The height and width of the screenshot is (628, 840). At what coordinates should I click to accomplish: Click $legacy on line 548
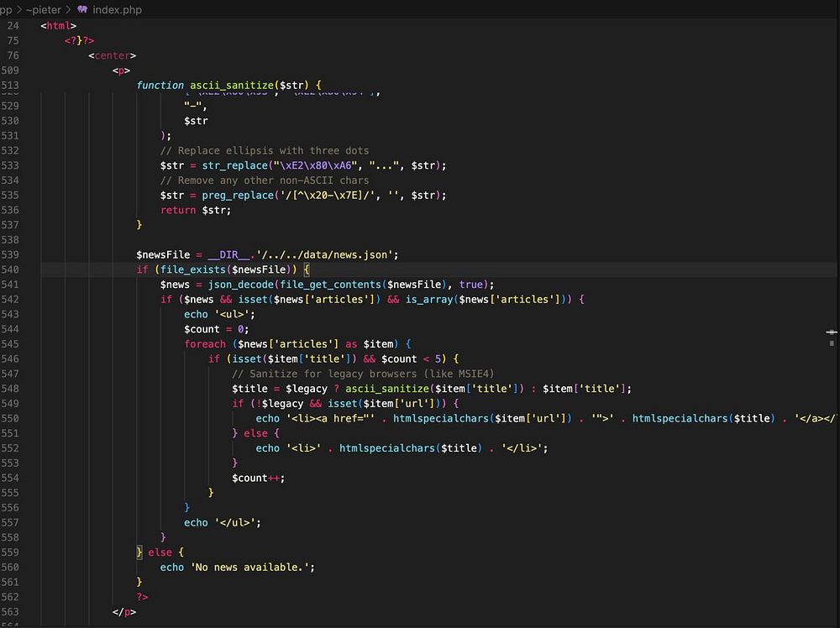click(x=306, y=390)
